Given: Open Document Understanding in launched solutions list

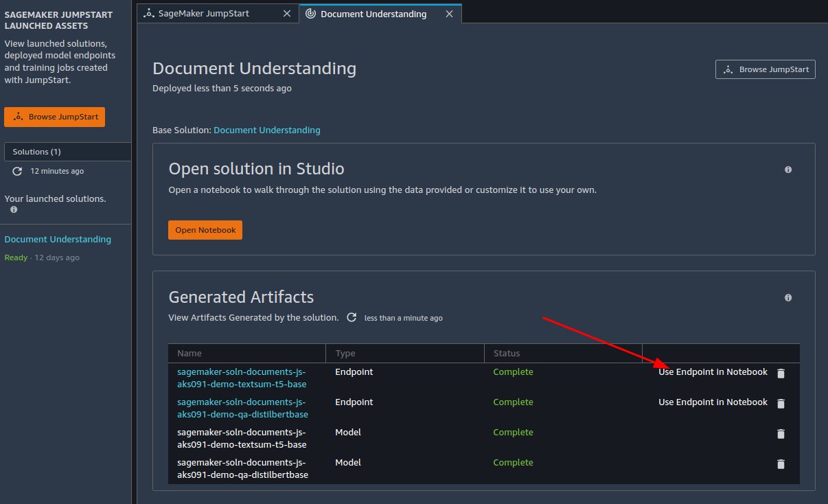Looking at the screenshot, I should (58, 239).
